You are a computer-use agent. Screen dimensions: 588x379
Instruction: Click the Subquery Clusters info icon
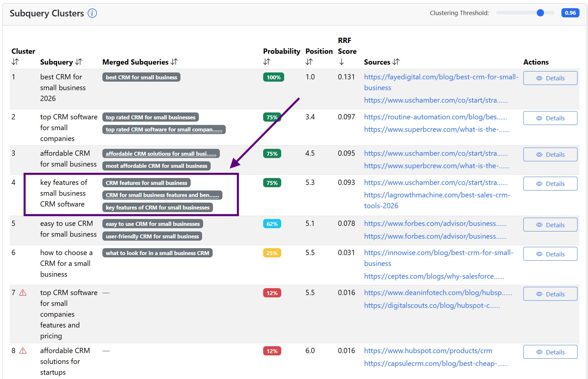[92, 13]
